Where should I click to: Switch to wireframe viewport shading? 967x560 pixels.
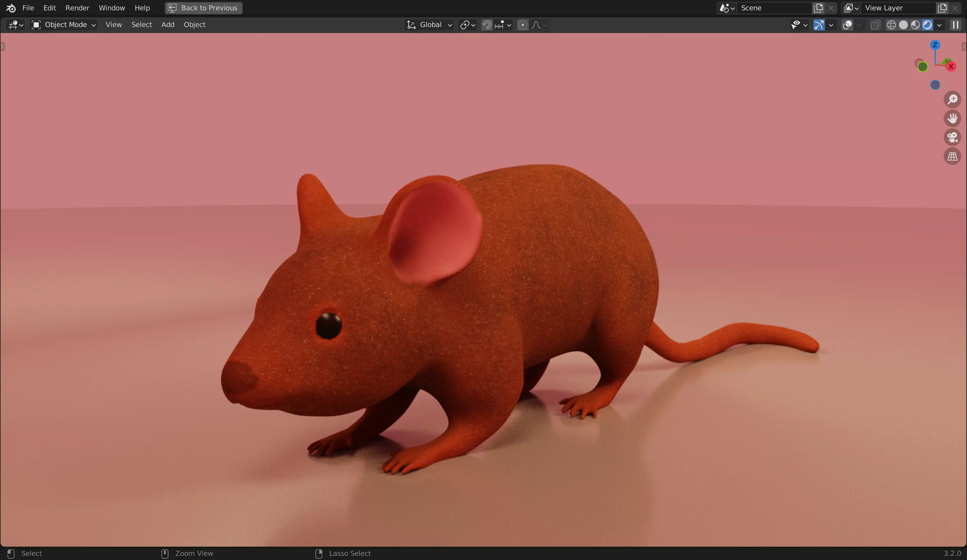pos(891,25)
